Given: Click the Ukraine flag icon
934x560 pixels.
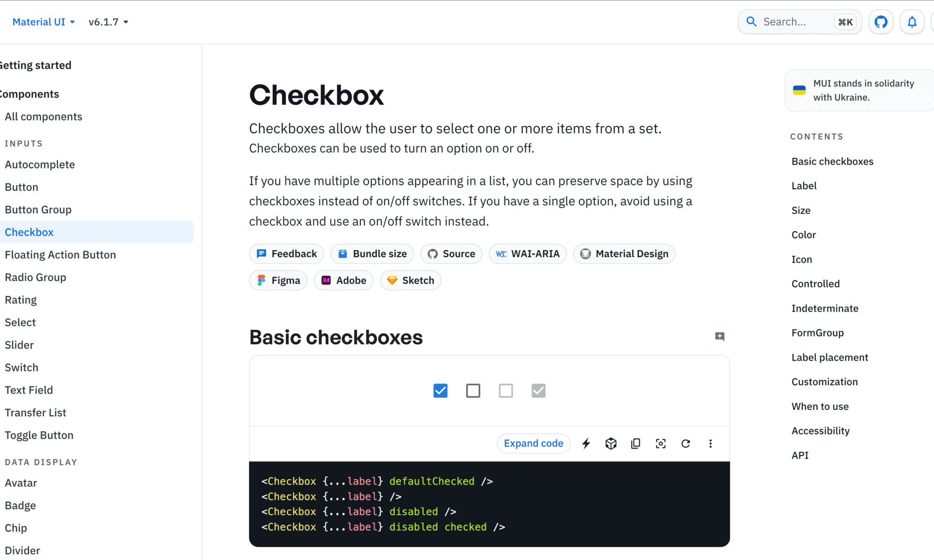Looking at the screenshot, I should [799, 90].
